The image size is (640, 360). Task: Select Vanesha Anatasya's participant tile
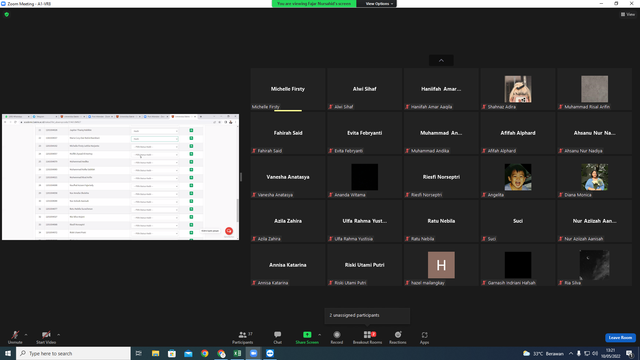pyautogui.click(x=288, y=177)
